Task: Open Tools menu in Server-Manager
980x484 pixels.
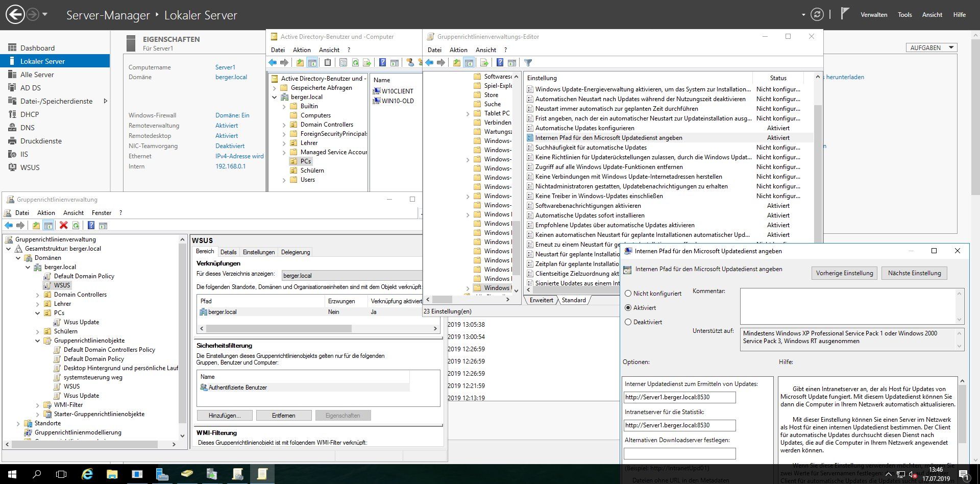Action: 904,15
